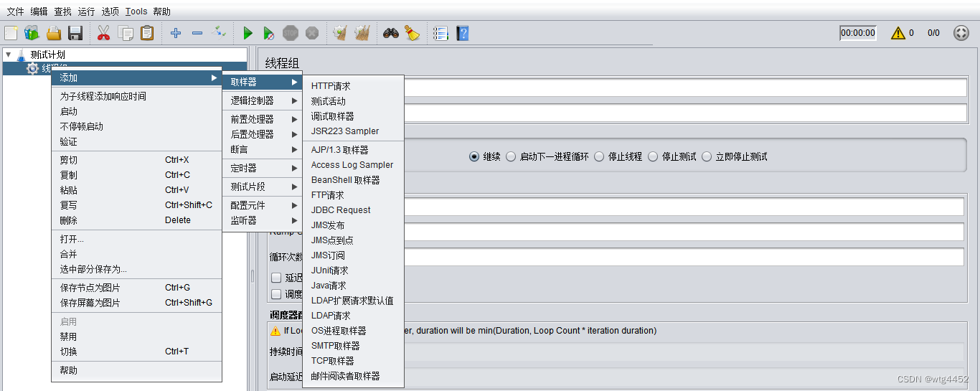Open the 编辑 menu

pyautogui.click(x=39, y=11)
